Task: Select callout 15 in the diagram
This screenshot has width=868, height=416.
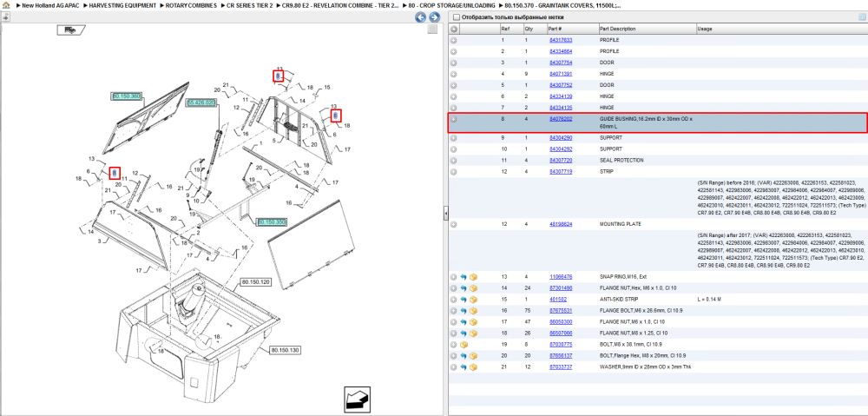Action: (327, 88)
